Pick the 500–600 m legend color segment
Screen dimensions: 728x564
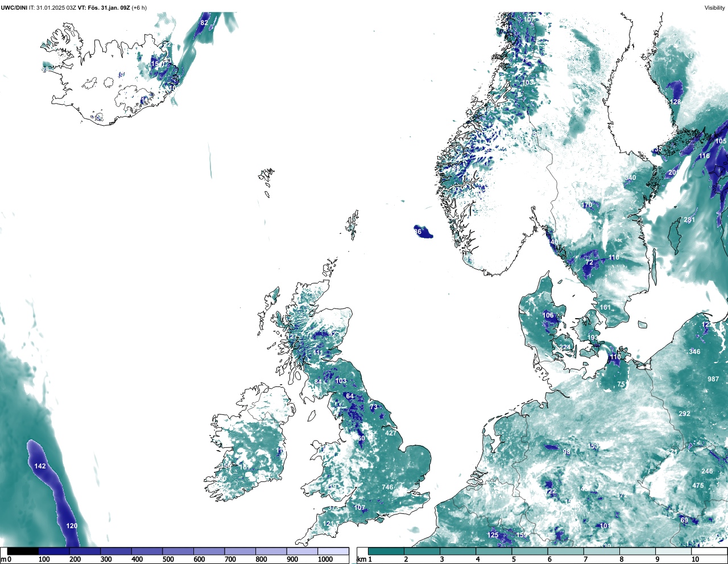[178, 551]
